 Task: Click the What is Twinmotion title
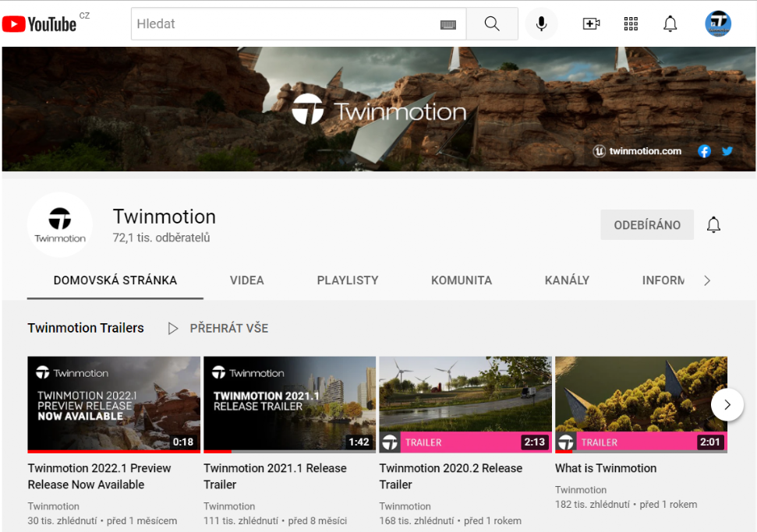606,468
